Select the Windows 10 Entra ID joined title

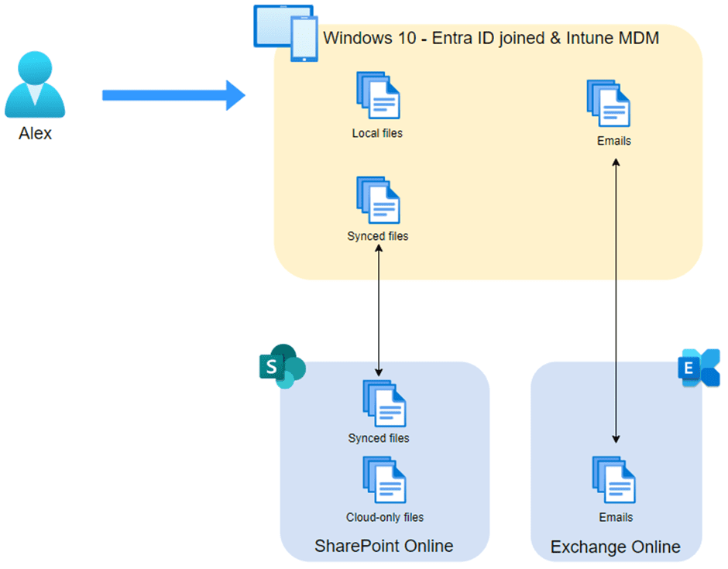[x=491, y=38]
